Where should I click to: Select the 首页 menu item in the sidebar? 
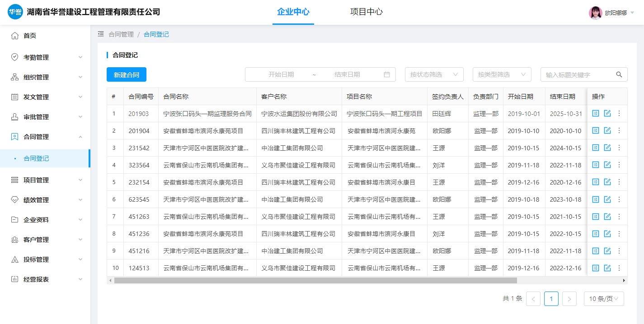pyautogui.click(x=30, y=36)
